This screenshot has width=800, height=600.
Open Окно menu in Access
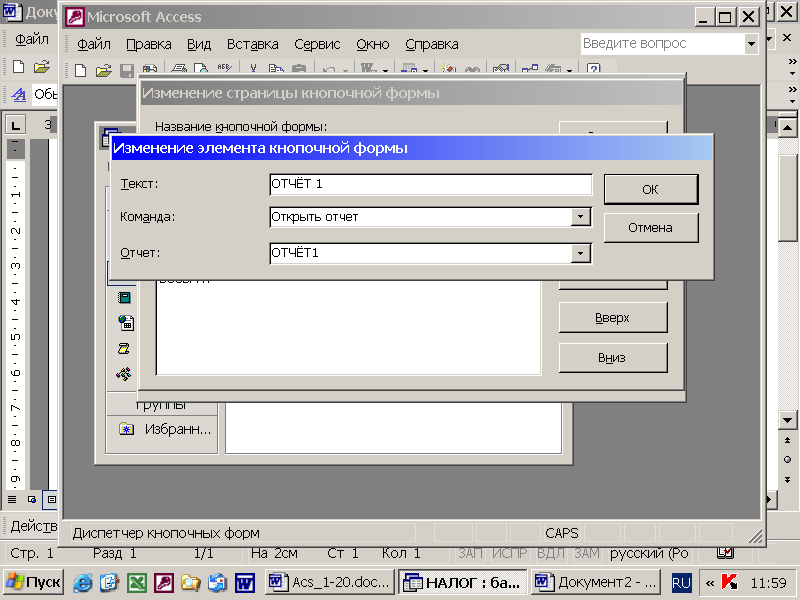tap(373, 44)
